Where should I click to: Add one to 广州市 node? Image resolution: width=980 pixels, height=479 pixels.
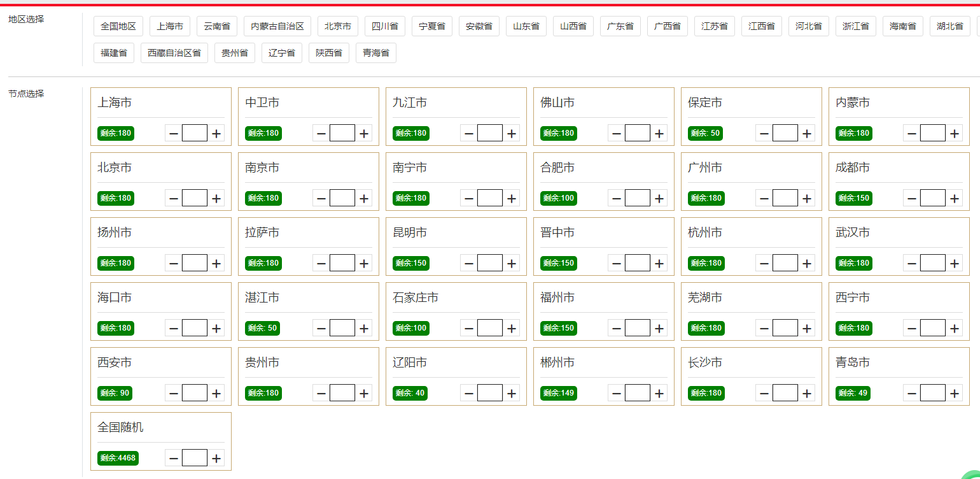click(x=807, y=198)
